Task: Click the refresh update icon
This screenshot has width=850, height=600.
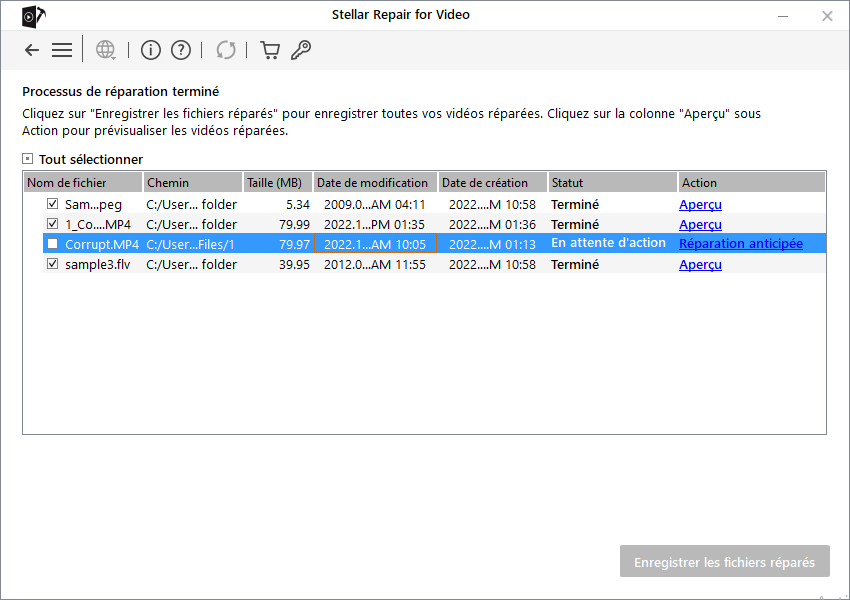Action: click(227, 50)
